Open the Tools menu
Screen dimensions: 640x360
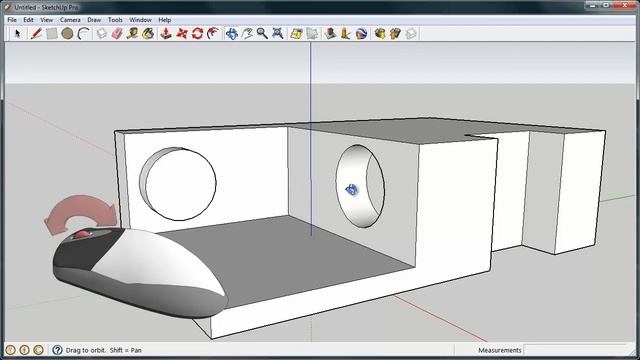coord(115,20)
